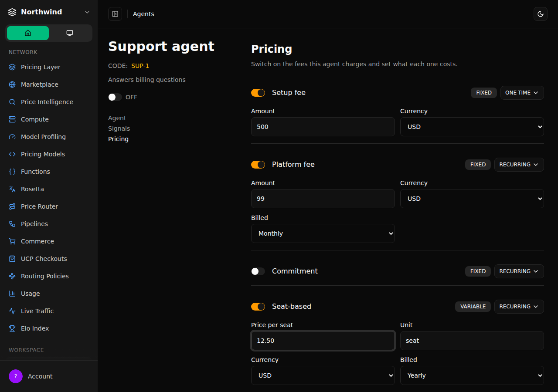Viewport: 558px width, 392px height.
Task: Disable the Platform fee toggle
Action: point(258,165)
